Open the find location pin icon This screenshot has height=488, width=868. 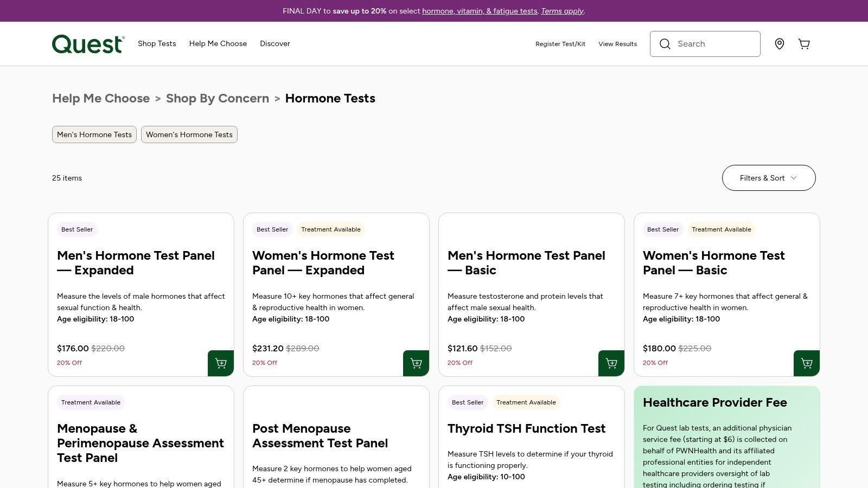click(x=780, y=44)
